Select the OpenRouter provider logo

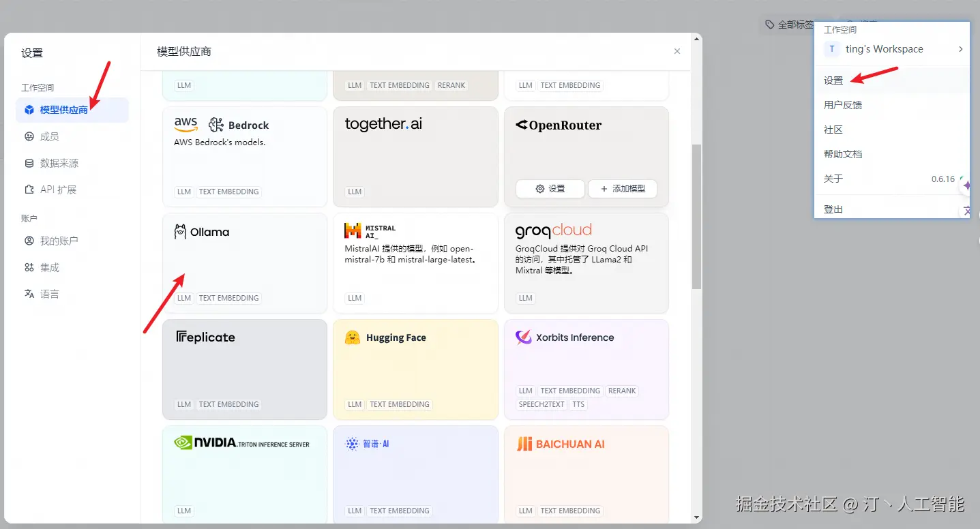pos(559,125)
